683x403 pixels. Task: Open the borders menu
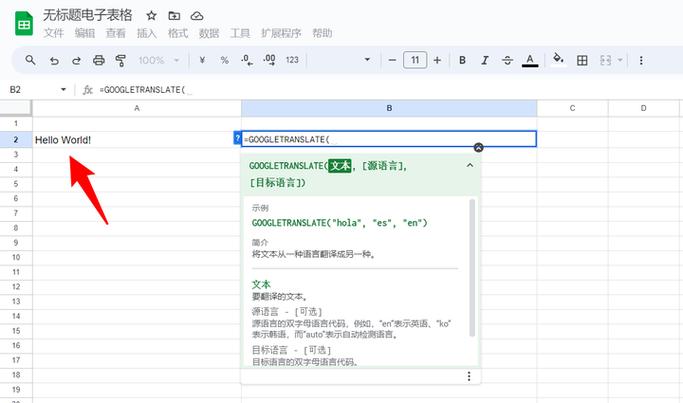[x=582, y=60]
